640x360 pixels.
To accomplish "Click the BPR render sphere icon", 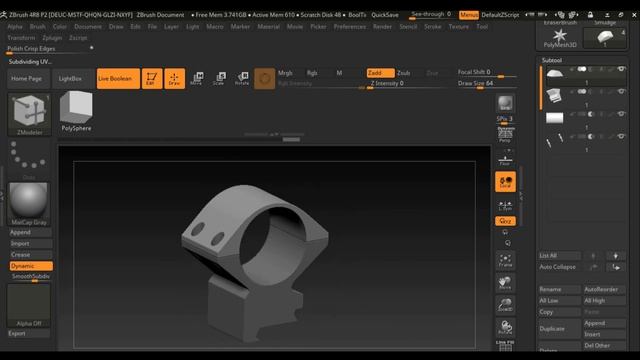I will click(x=505, y=104).
